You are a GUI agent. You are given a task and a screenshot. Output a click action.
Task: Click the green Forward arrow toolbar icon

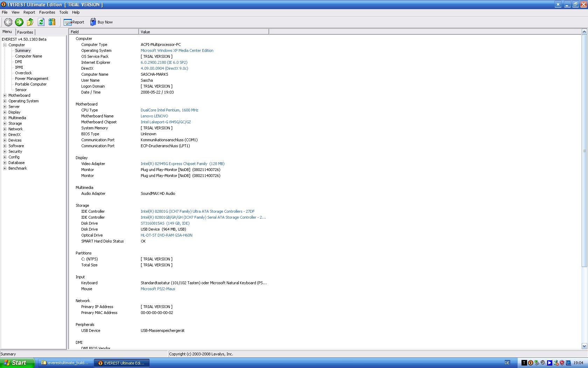pyautogui.click(x=19, y=22)
